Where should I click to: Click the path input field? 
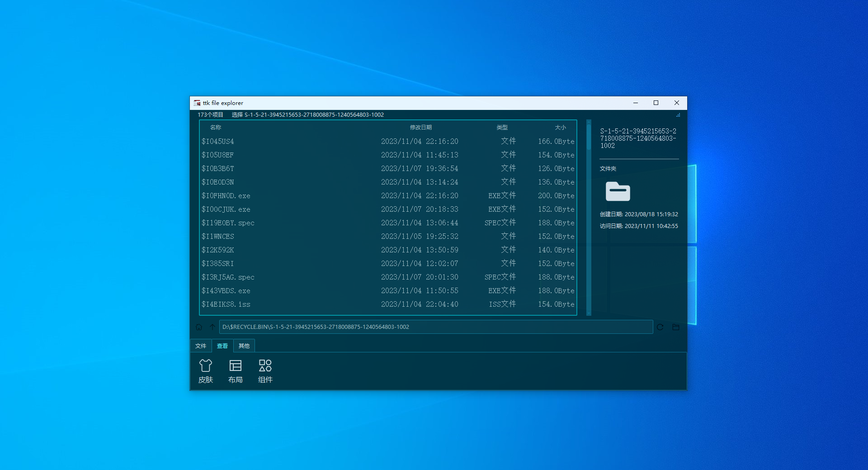tap(436, 327)
